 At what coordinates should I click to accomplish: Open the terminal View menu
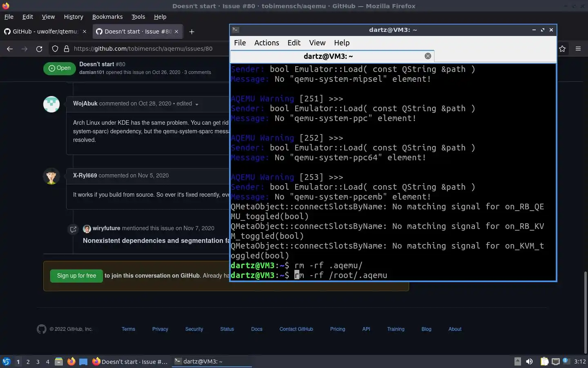click(x=317, y=43)
